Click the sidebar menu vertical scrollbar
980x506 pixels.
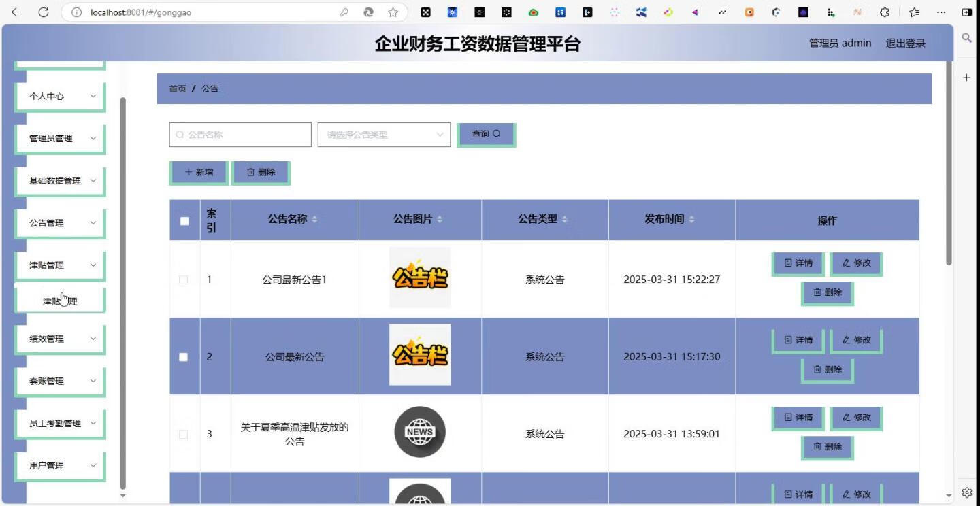pyautogui.click(x=122, y=292)
